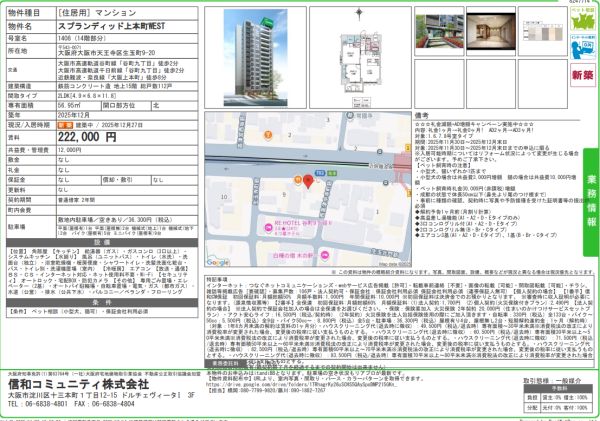This screenshot has width=600, height=421.
Task: Click the 白樺の宿 pink marker on the map
Action: click(x=324, y=255)
